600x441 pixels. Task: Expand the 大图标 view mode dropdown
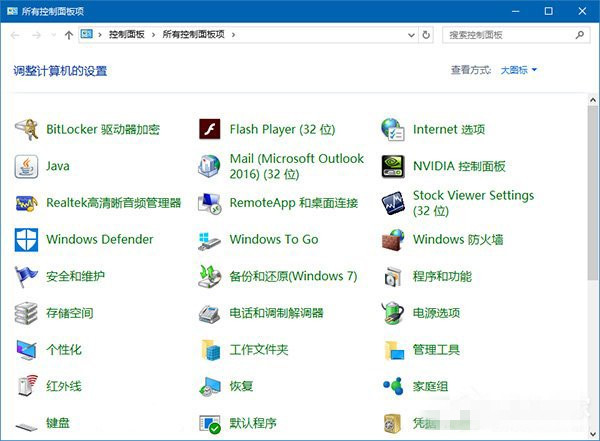tap(519, 70)
